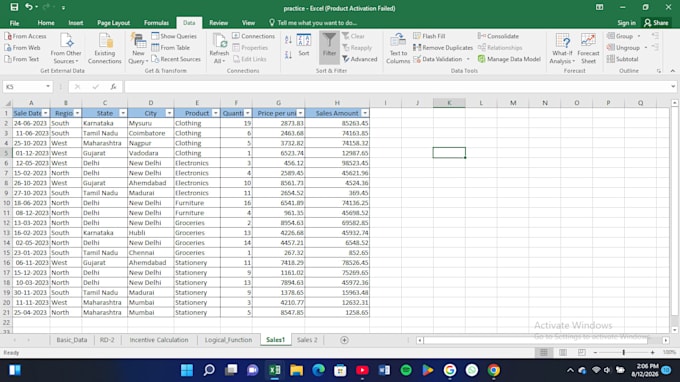
Task: Choose From Table in Get & Transform
Action: point(170,48)
